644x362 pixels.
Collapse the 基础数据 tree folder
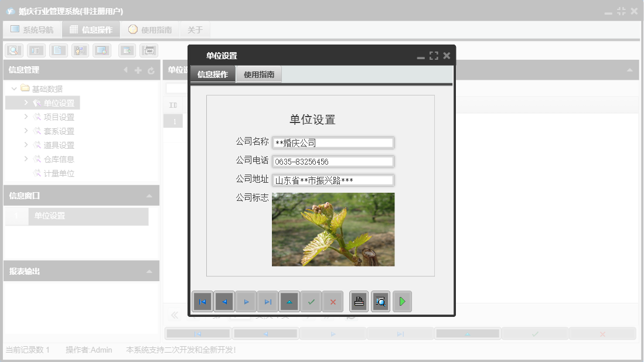14,89
